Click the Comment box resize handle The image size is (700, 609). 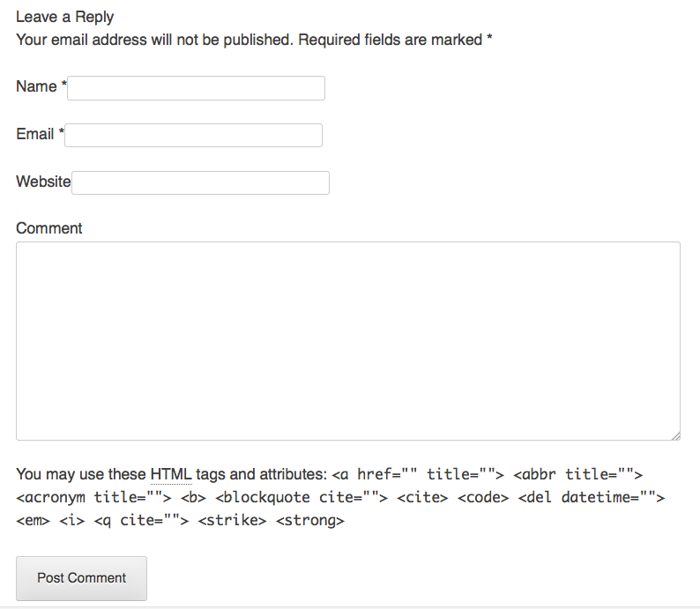point(674,434)
